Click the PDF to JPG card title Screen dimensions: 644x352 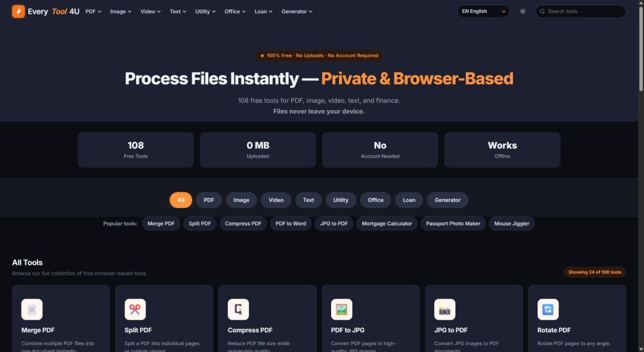point(348,330)
